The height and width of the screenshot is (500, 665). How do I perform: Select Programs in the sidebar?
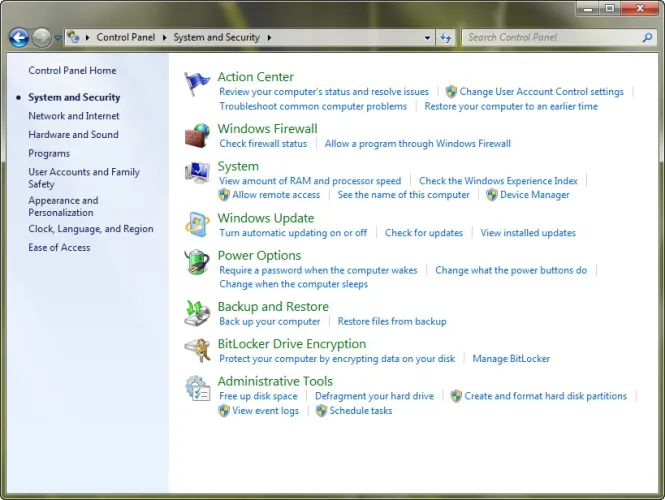point(49,153)
